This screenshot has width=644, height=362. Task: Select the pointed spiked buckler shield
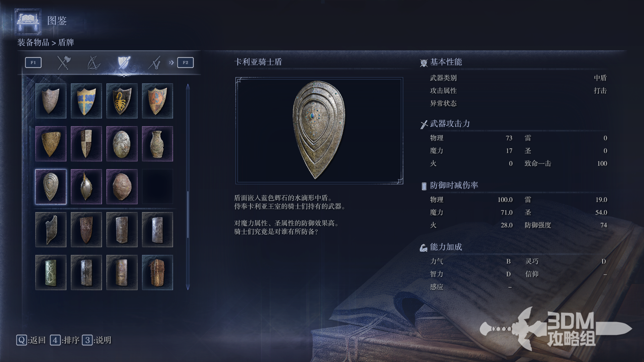pyautogui.click(x=86, y=187)
